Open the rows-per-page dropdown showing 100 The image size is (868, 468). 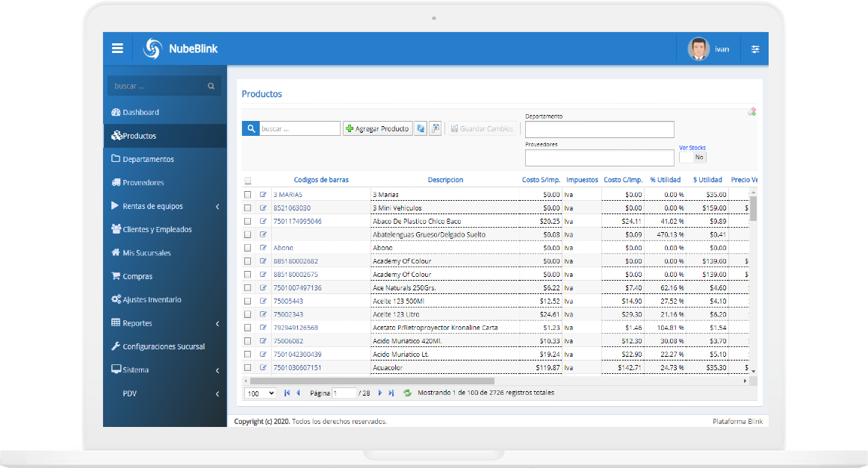pos(261,393)
